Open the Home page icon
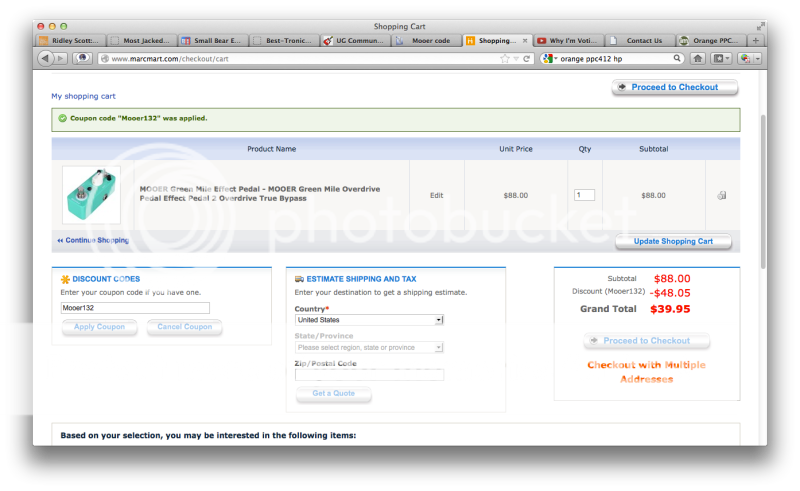The width and height of the screenshot is (800, 491). pyautogui.click(x=697, y=59)
